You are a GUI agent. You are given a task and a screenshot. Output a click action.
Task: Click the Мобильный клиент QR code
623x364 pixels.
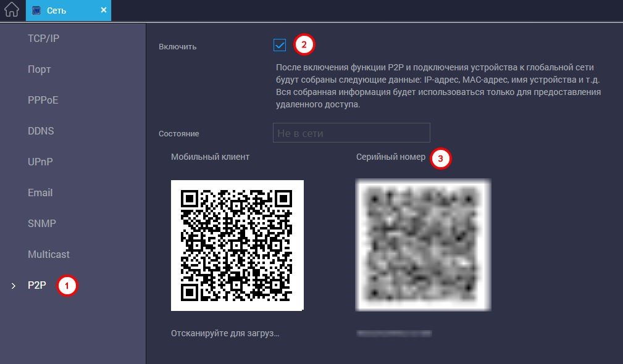point(237,246)
